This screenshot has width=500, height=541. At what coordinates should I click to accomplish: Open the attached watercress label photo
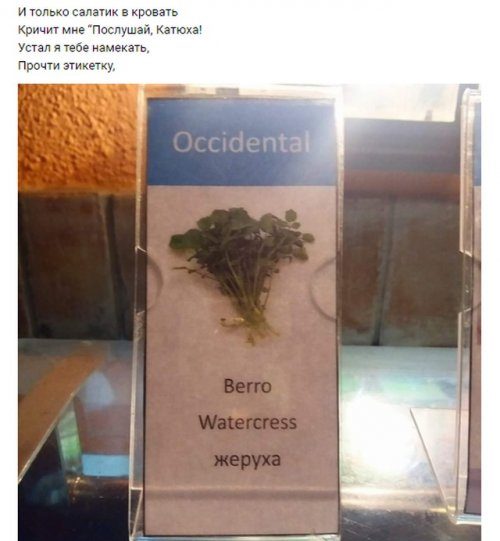click(x=249, y=312)
